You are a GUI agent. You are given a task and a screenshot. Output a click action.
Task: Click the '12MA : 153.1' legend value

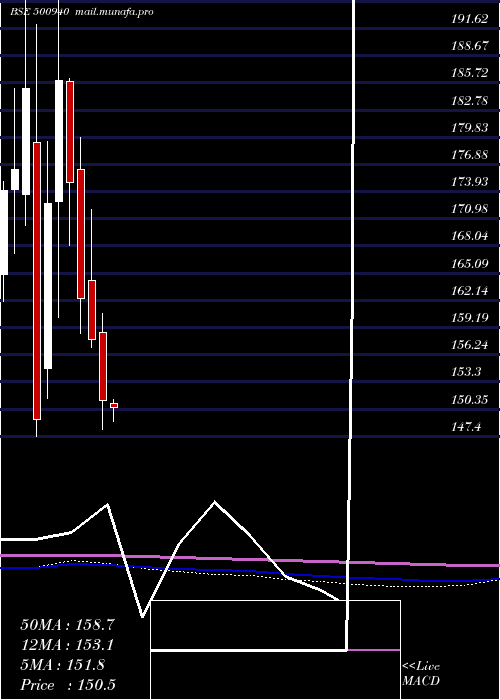(67, 645)
